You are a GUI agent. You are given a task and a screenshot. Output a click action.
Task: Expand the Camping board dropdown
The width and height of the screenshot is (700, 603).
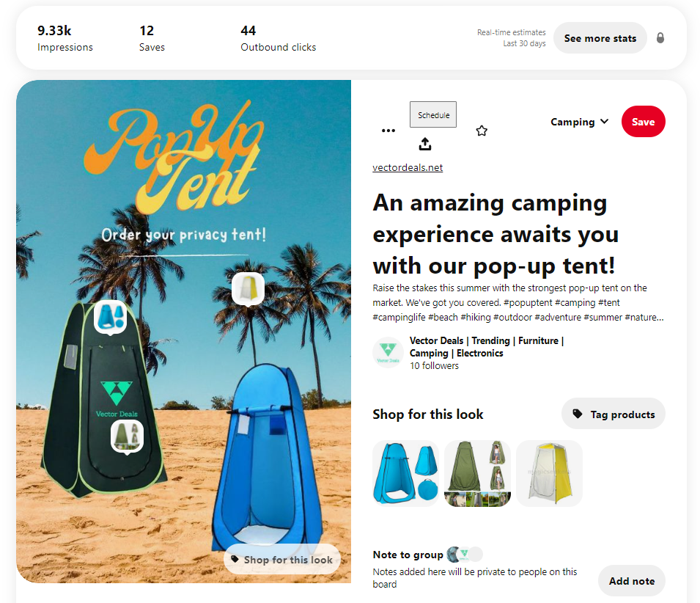[x=579, y=122]
